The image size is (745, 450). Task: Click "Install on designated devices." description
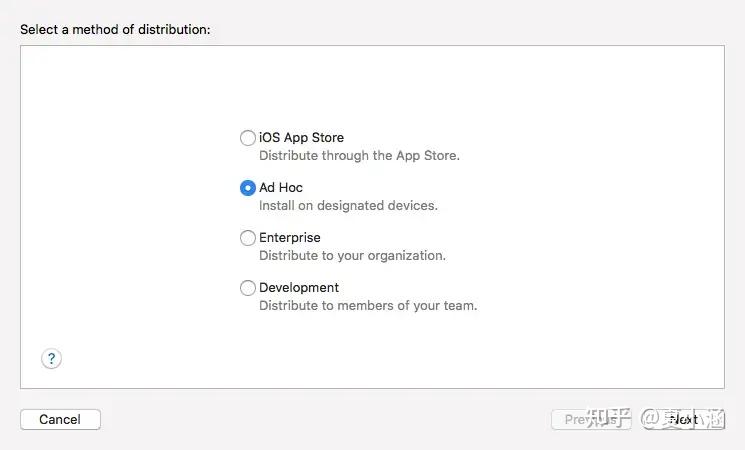348,206
